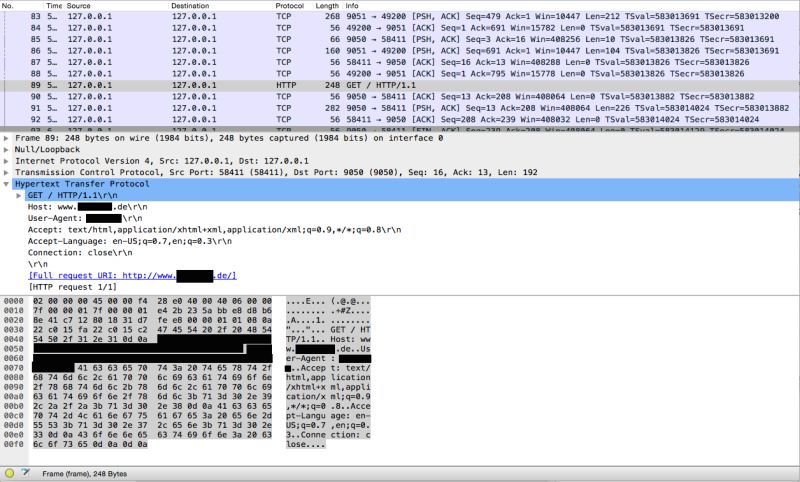Sort packets by the Length column header

point(327,6)
